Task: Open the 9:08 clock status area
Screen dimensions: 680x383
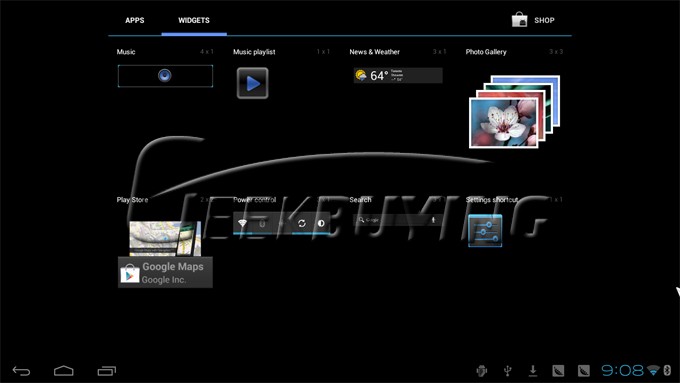Action: coord(622,370)
